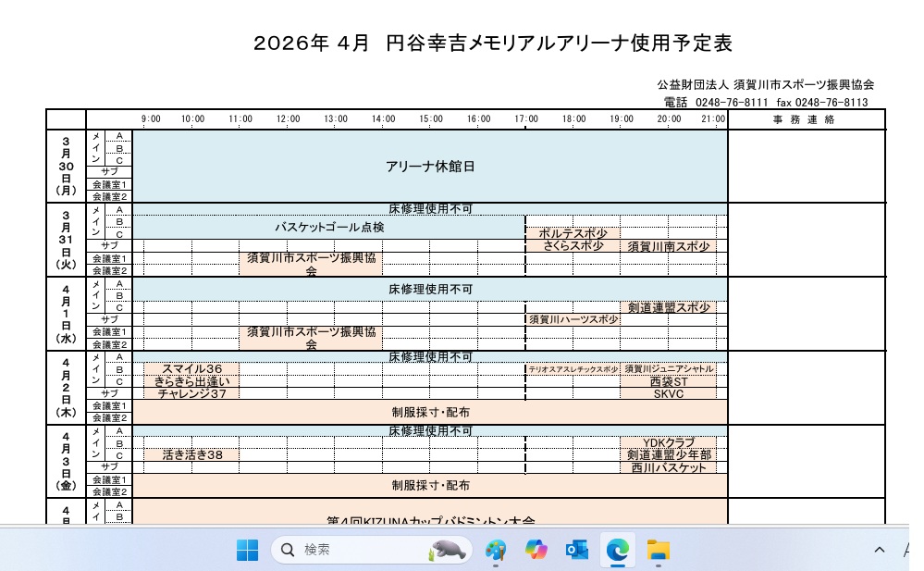
Task: Select the チャレンジ37 morning entry
Action: (191, 393)
